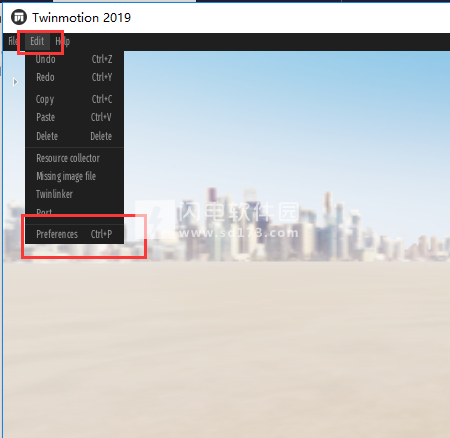
Task: Open Preferences from the Edit menu
Action: (74, 234)
